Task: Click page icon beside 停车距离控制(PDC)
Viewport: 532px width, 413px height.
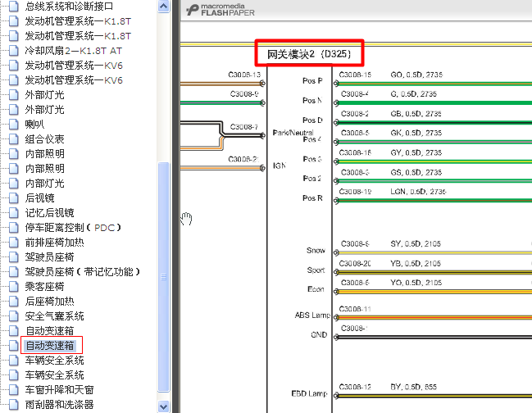Action: pyautogui.click(x=14, y=227)
